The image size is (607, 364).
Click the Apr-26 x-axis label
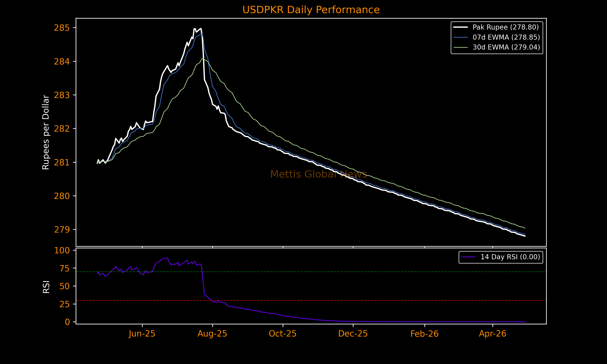click(492, 334)
